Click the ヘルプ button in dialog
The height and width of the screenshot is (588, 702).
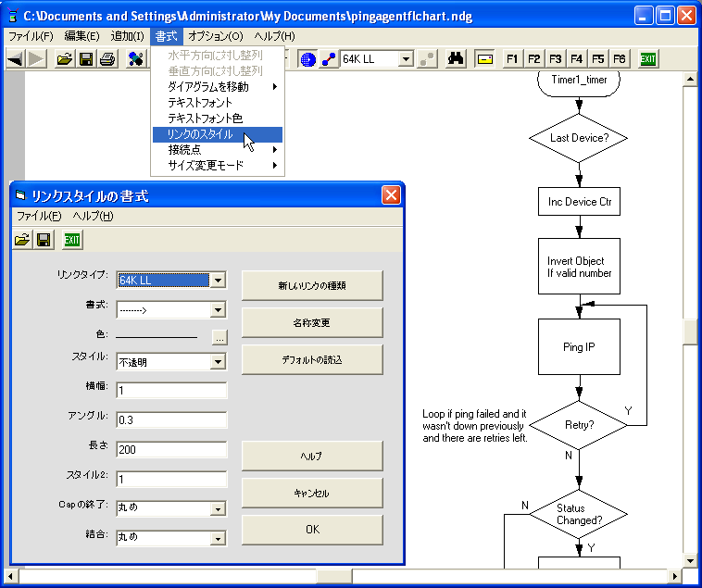(312, 456)
